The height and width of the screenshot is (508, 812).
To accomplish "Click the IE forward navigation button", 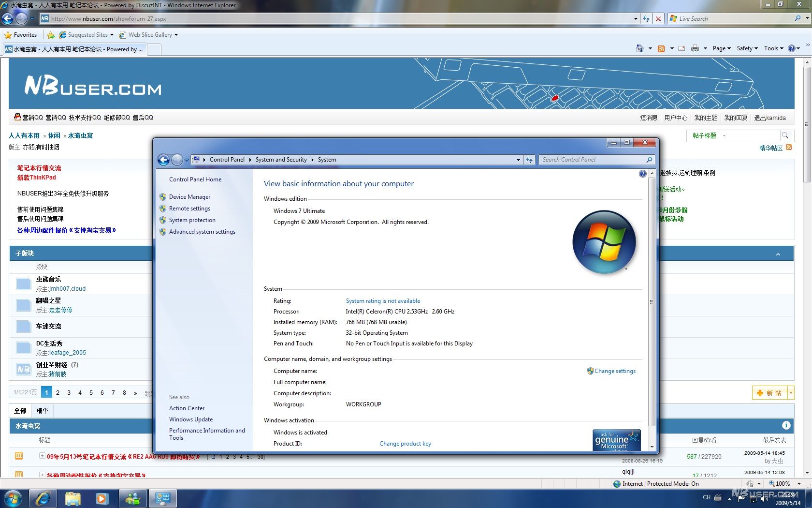I will pyautogui.click(x=21, y=18).
